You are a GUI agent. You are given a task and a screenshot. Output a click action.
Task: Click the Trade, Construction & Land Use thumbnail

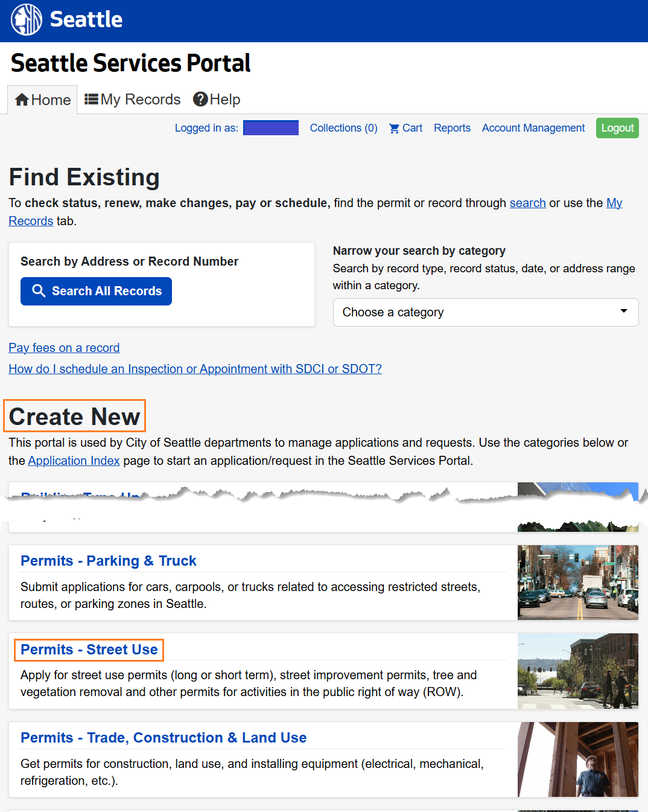pos(577,759)
